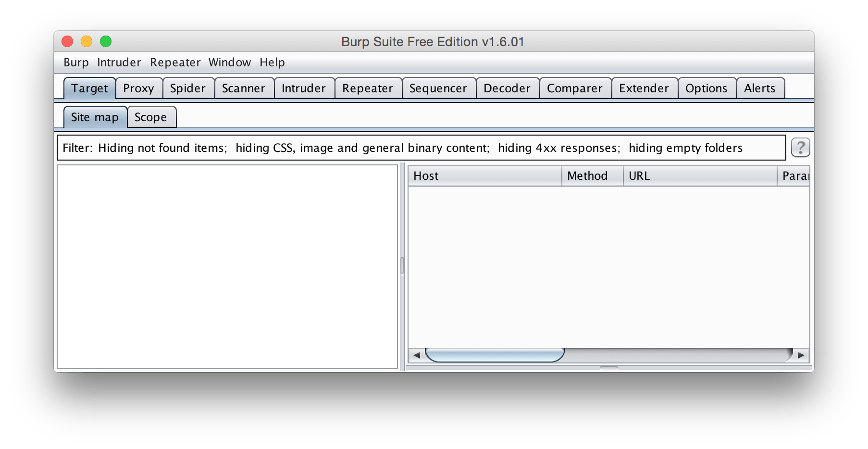Open the Intruder menu in the menu bar

[119, 62]
